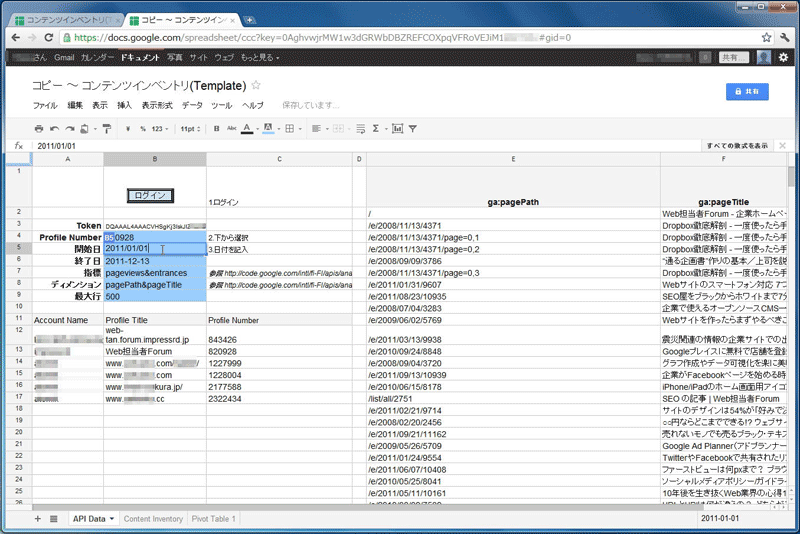Viewport: 800px width, 534px height.
Task: Toggle strikethrough formatting
Action: click(231, 129)
